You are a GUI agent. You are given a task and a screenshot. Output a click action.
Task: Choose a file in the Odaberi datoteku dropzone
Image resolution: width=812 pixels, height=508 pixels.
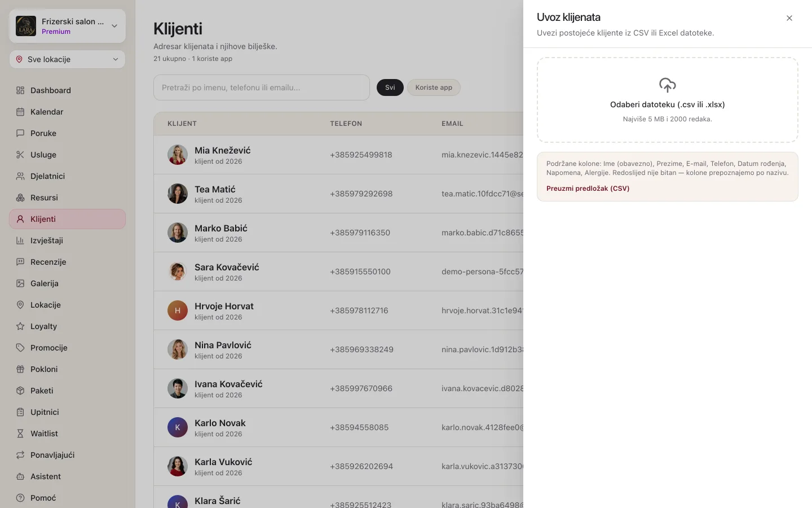pyautogui.click(x=668, y=100)
